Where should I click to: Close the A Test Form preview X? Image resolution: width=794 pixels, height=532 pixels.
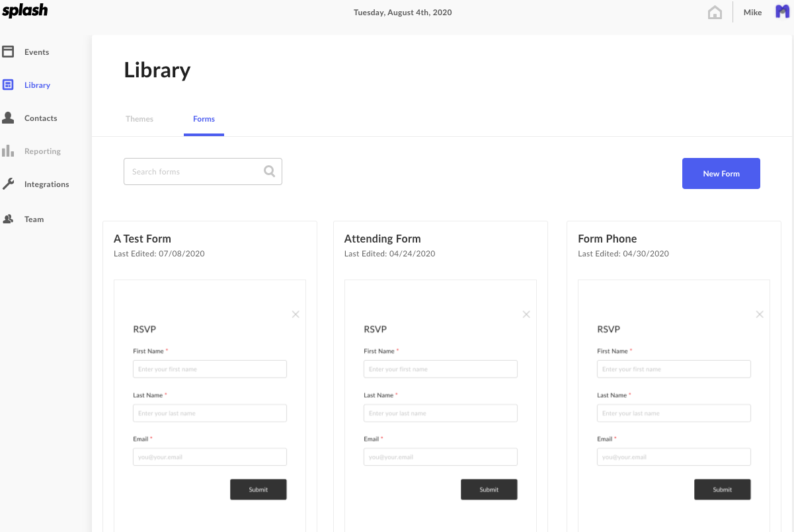[x=296, y=315]
